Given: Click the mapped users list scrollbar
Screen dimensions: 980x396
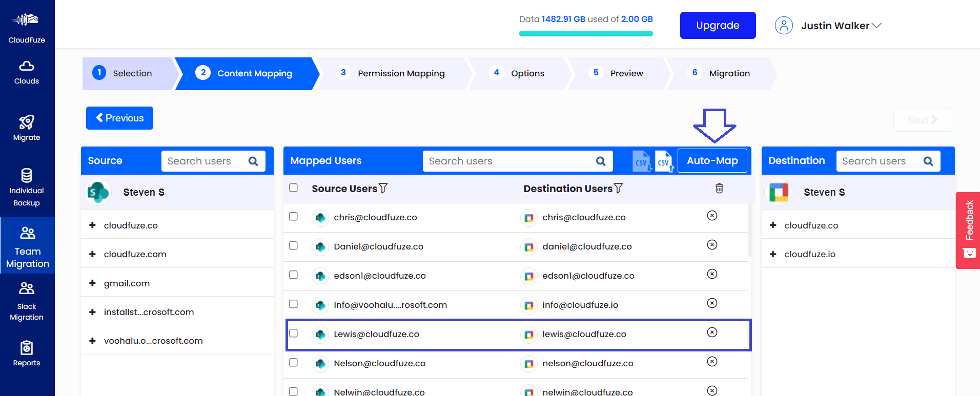Looking at the screenshot, I should pos(749,230).
